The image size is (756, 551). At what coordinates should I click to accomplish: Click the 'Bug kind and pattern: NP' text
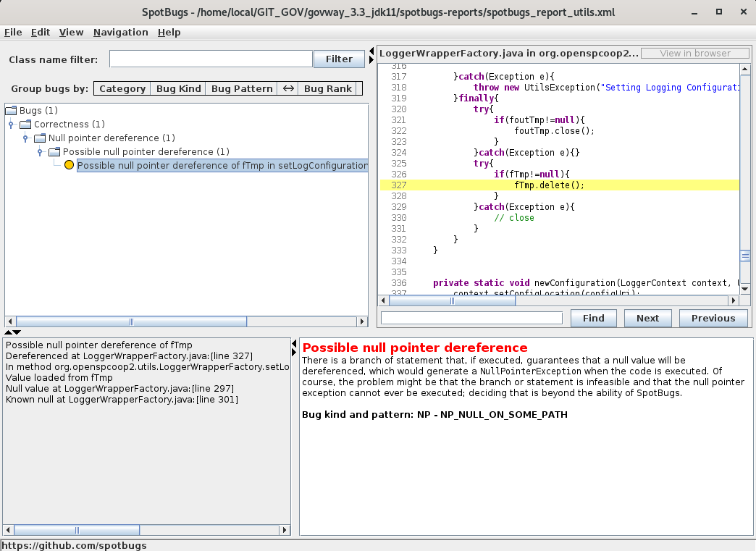[434, 415]
